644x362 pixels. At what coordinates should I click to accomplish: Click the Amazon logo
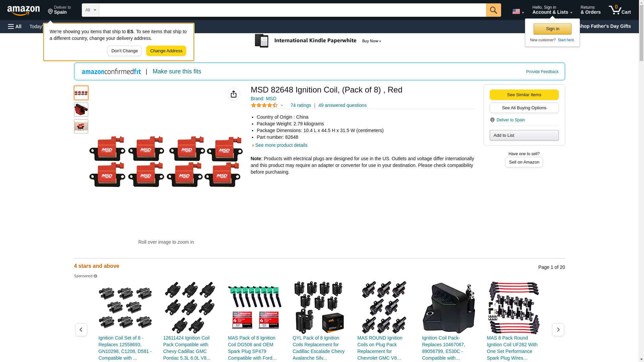tap(23, 10)
